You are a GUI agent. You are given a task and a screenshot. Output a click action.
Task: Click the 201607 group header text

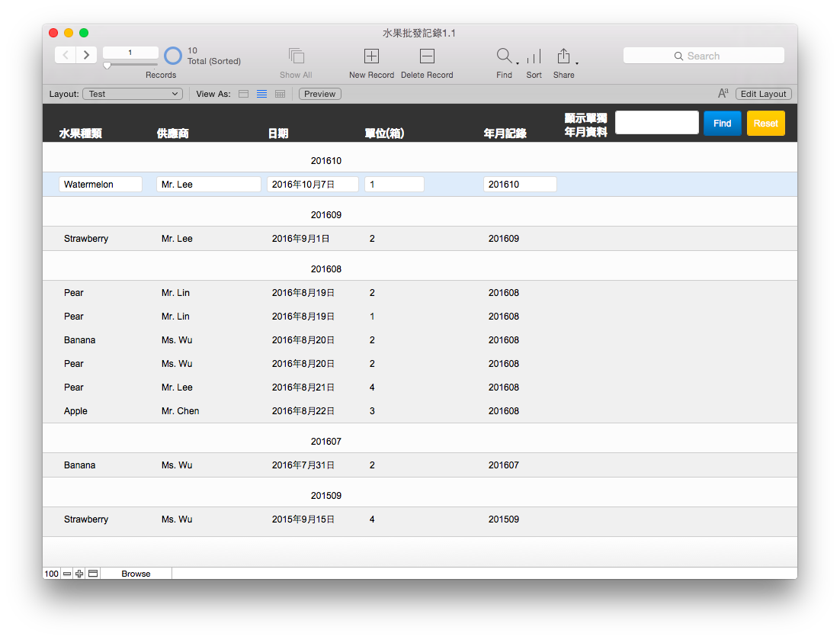325,442
